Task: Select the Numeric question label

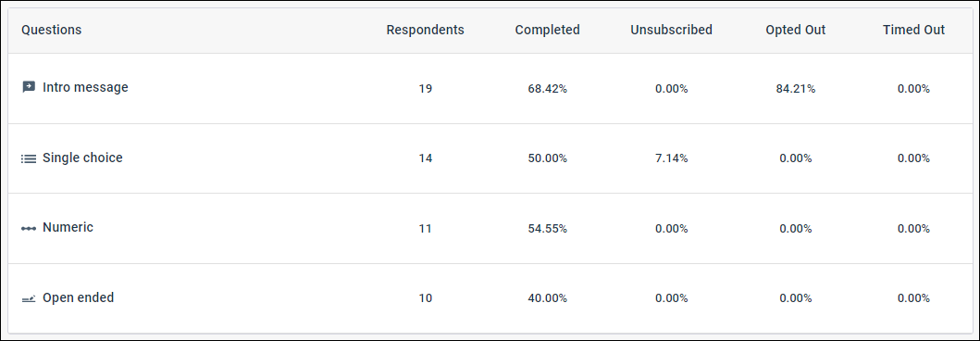Action: point(68,228)
